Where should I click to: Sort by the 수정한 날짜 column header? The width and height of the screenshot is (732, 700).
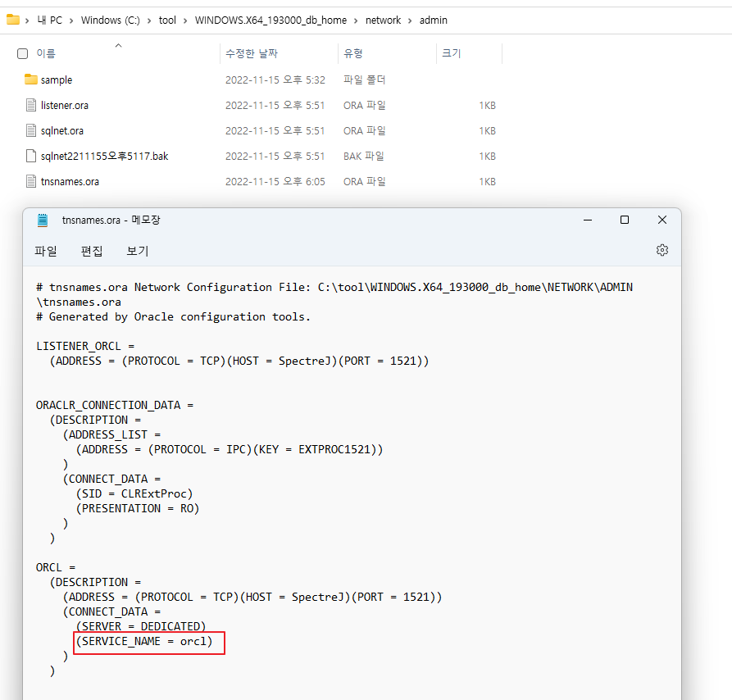point(252,53)
